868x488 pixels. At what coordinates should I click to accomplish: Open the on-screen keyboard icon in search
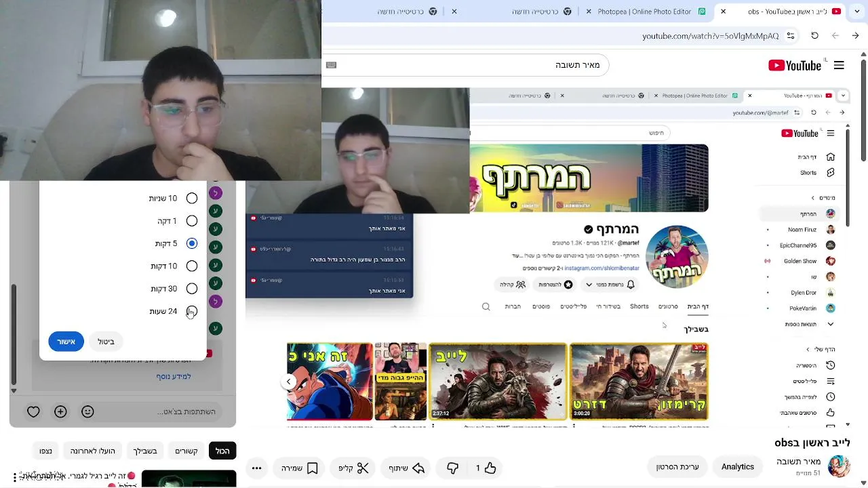pos(331,65)
